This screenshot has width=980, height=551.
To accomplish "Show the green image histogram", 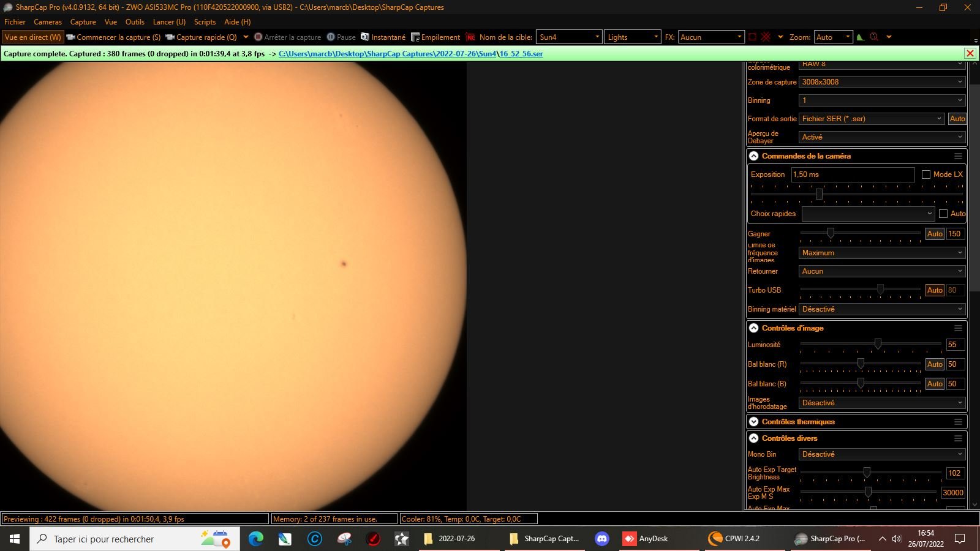I will coord(861,37).
